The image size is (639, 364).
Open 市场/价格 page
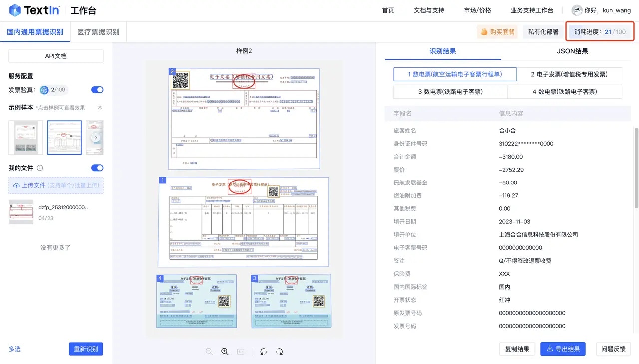coord(477,10)
